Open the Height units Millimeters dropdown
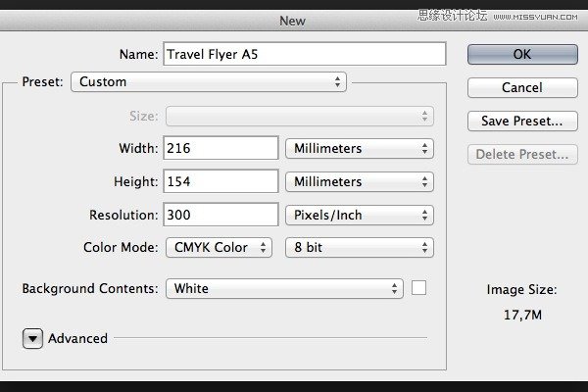 pos(359,181)
